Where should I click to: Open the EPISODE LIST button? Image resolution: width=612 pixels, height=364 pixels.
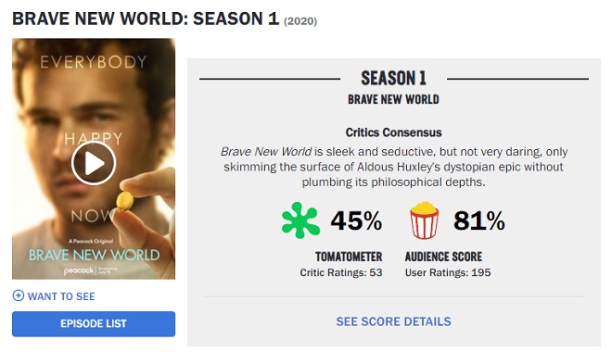94,324
